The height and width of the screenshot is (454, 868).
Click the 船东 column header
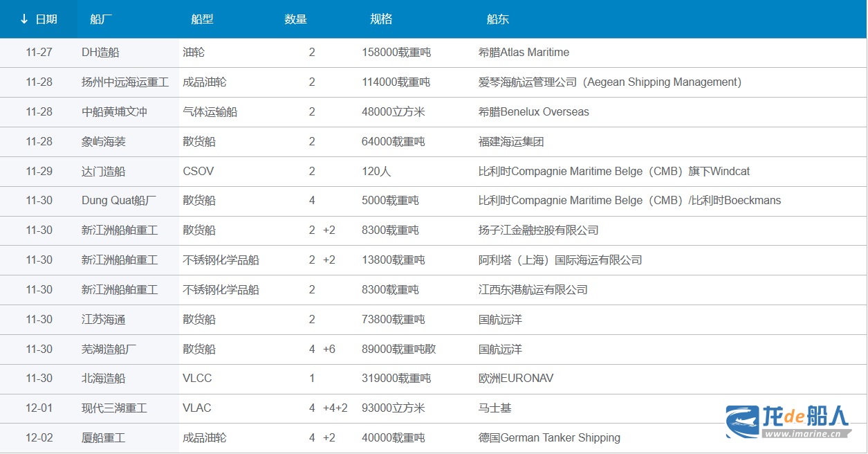pos(498,19)
